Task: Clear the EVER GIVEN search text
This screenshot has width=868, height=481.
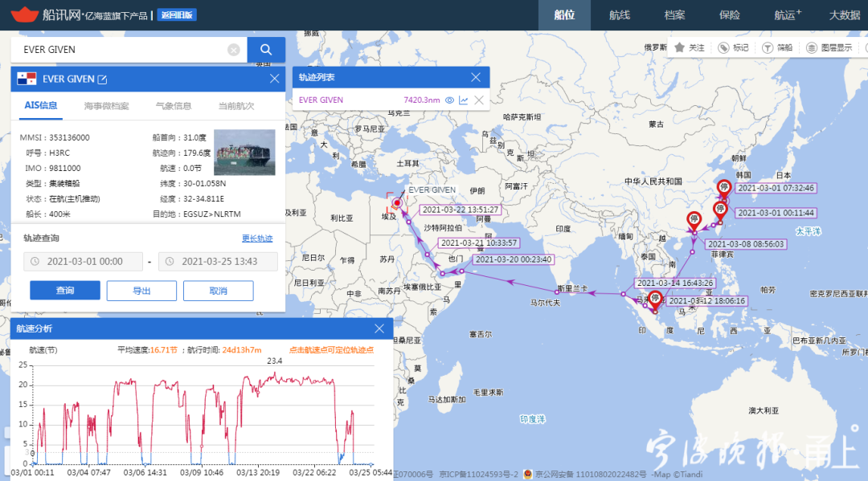Action: [234, 50]
